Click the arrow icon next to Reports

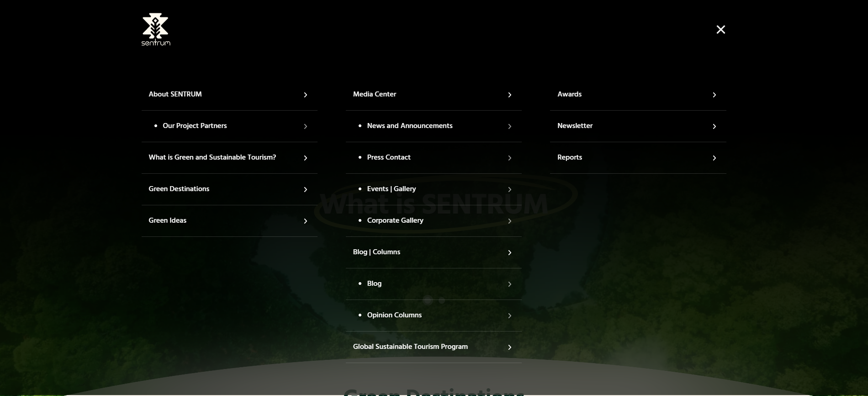[x=714, y=158]
